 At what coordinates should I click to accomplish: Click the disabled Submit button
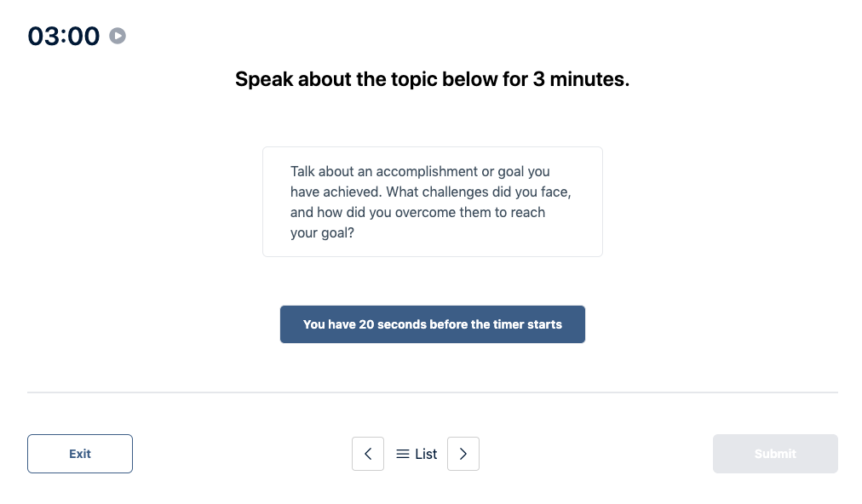774,453
